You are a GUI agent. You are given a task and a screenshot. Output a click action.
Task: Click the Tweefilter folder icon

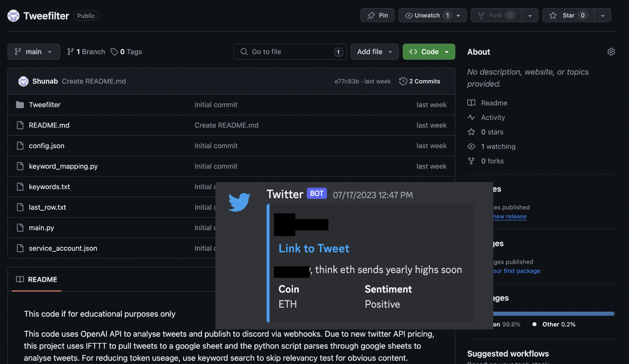(20, 105)
